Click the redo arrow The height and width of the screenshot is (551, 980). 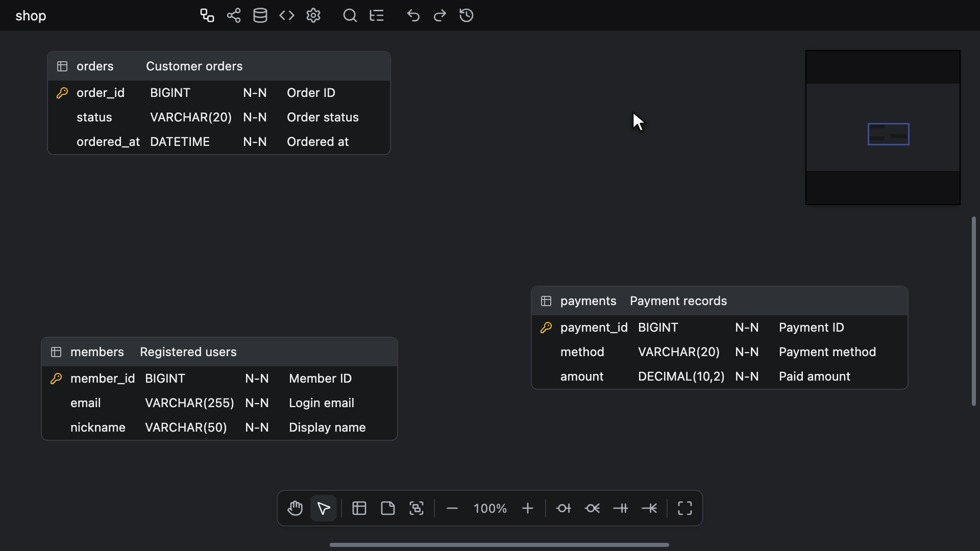(x=440, y=15)
